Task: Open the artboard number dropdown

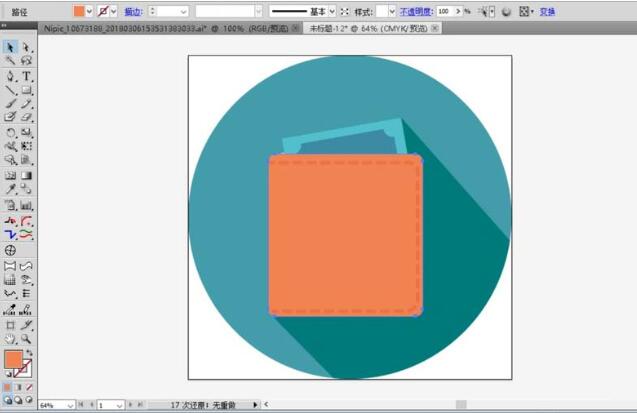Action: coord(119,405)
